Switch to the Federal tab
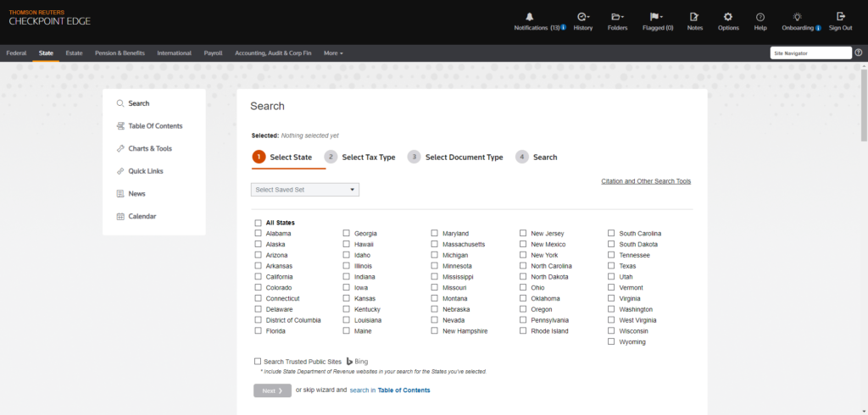868x415 pixels. click(x=16, y=53)
